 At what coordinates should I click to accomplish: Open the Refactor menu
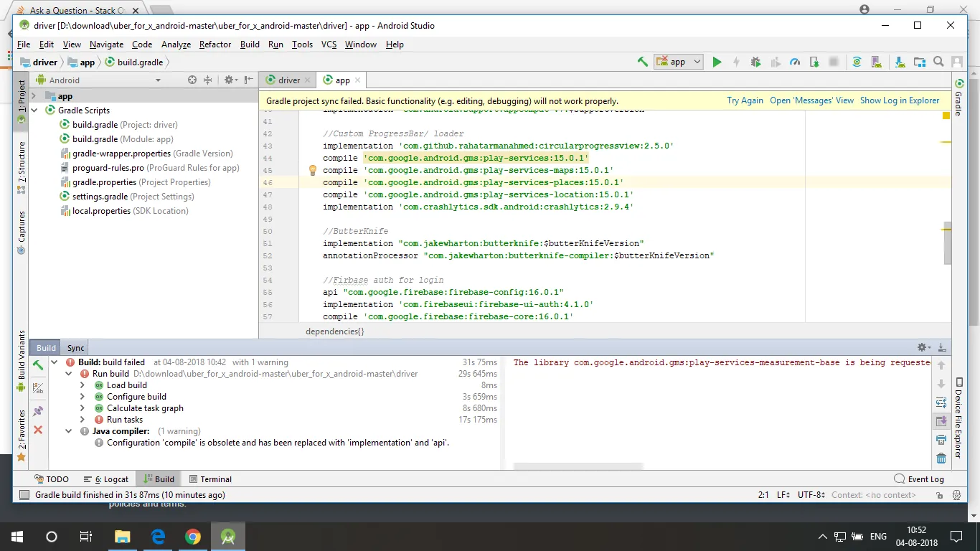tap(215, 44)
